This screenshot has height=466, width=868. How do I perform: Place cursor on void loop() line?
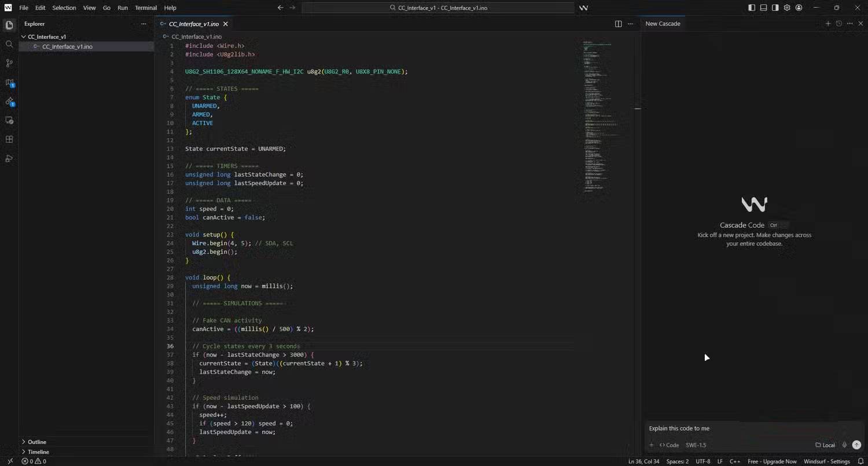click(x=208, y=278)
